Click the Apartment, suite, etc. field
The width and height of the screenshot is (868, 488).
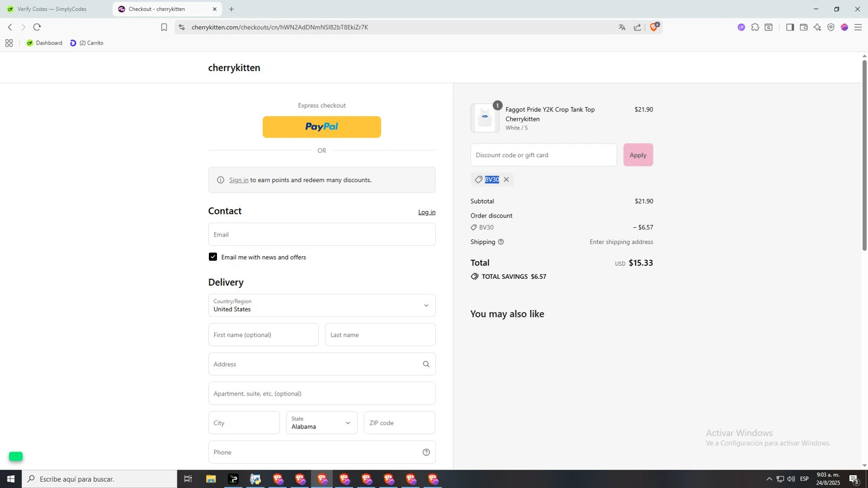322,394
